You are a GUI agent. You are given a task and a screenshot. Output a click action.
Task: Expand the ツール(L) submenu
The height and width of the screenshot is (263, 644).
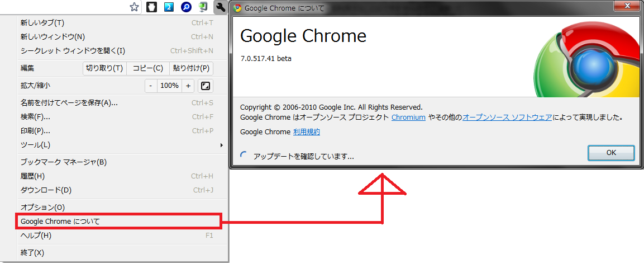pos(122,145)
